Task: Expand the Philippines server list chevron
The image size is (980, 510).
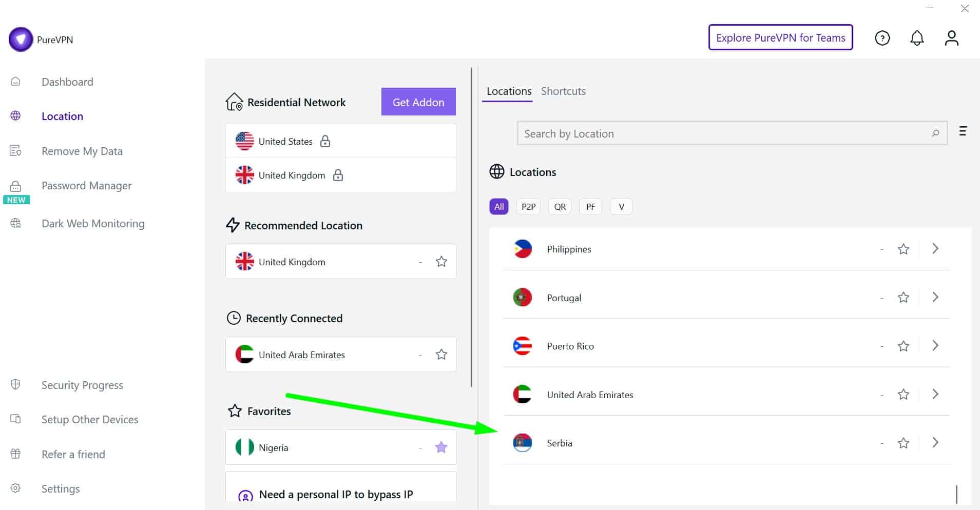Action: (x=935, y=249)
